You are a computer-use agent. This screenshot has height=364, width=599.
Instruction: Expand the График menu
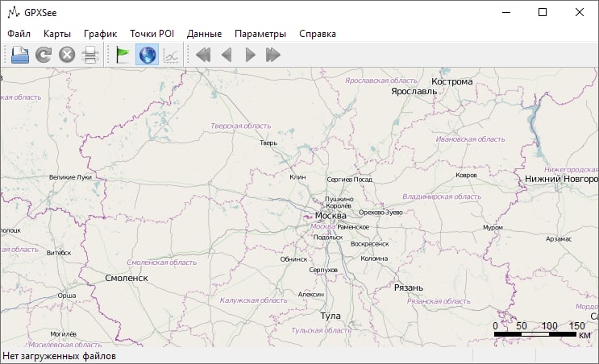pyautogui.click(x=100, y=34)
